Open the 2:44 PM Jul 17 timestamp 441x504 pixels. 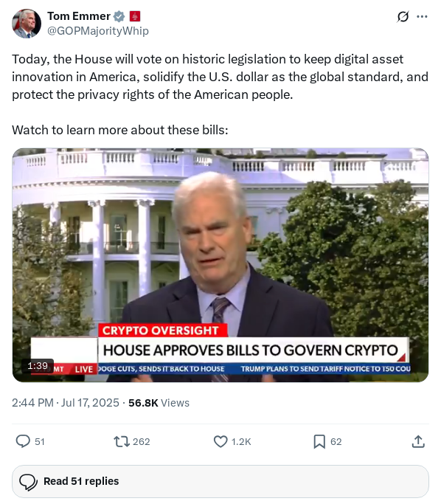(65, 402)
